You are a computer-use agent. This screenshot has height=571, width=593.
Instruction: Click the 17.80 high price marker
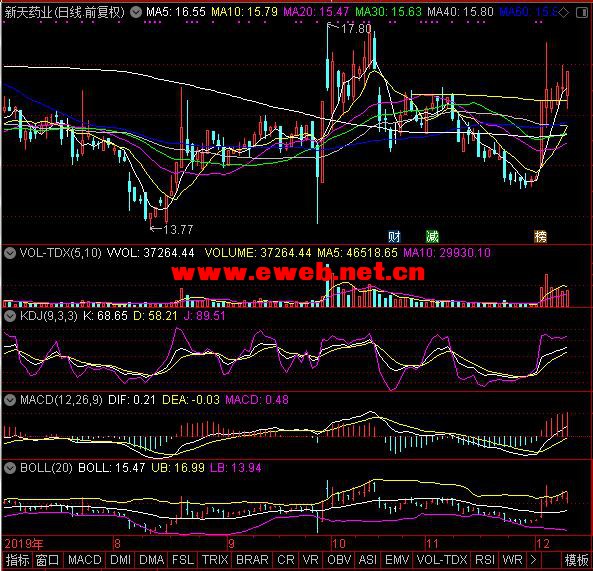pyautogui.click(x=355, y=28)
